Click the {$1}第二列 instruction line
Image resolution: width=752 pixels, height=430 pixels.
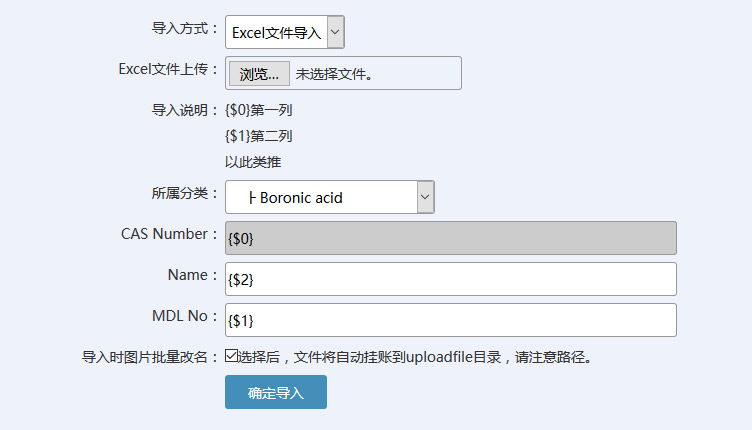click(258, 136)
